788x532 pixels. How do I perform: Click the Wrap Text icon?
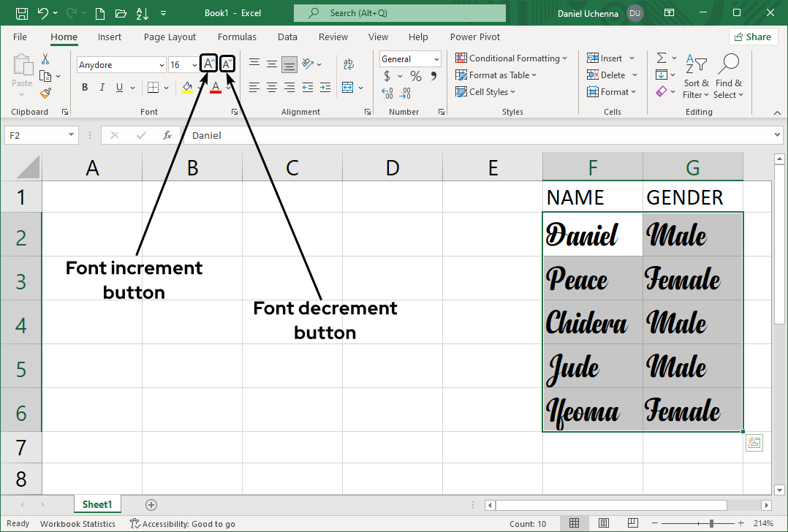point(349,64)
